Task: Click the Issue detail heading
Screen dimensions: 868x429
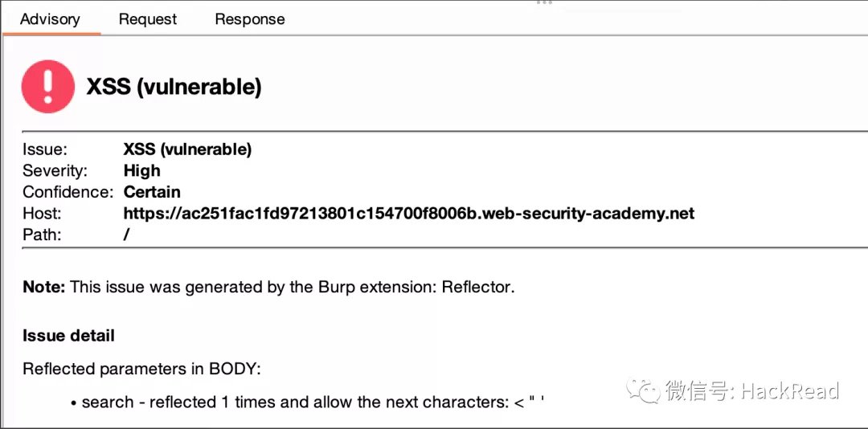Action: [68, 336]
